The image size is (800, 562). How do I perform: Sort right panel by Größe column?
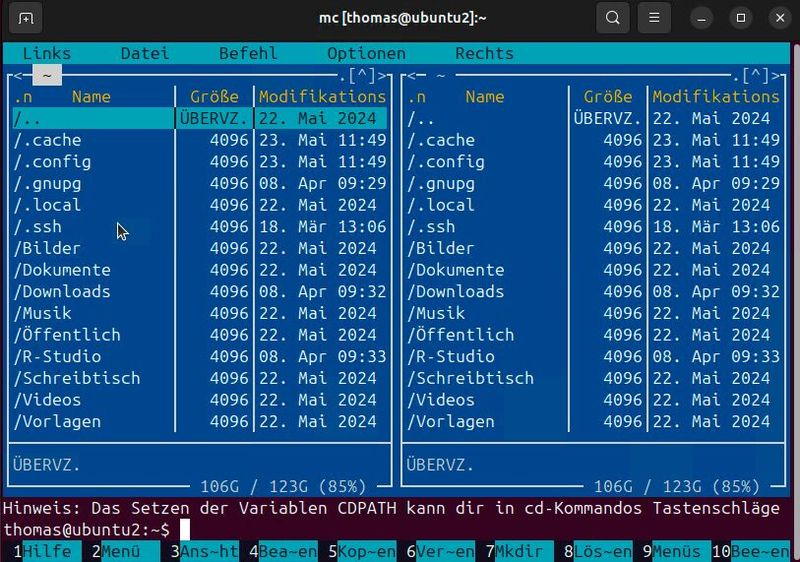pos(608,96)
